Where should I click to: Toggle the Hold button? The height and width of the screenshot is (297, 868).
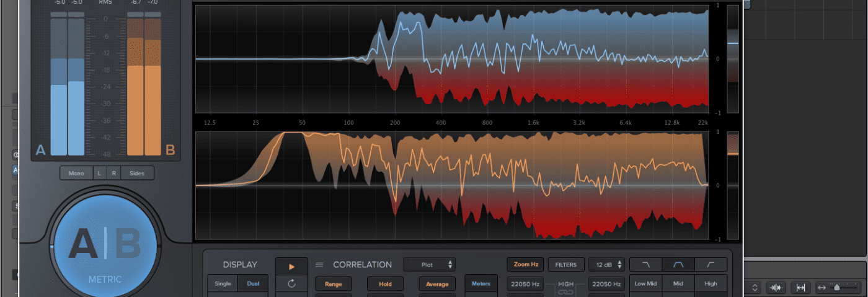(x=384, y=284)
